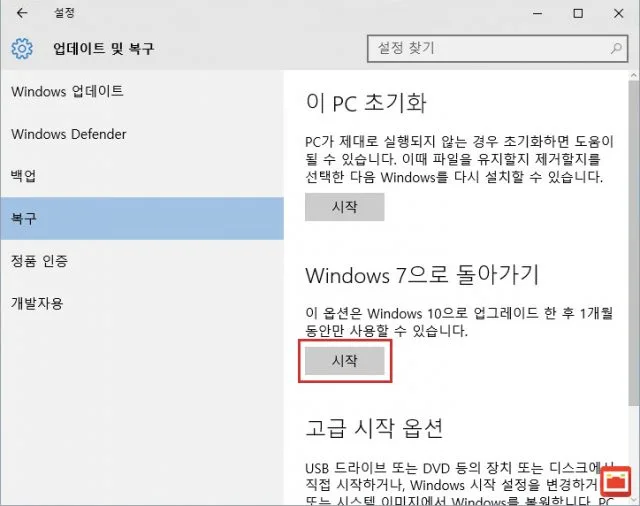Viewport: 640px width, 506px height.
Task: Click the scrollbar up arrow
Action: pos(633,75)
